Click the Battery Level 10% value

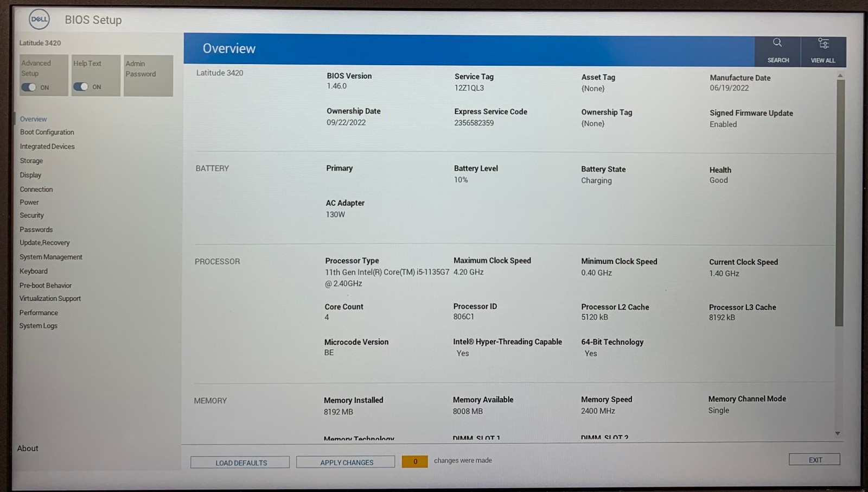(461, 180)
